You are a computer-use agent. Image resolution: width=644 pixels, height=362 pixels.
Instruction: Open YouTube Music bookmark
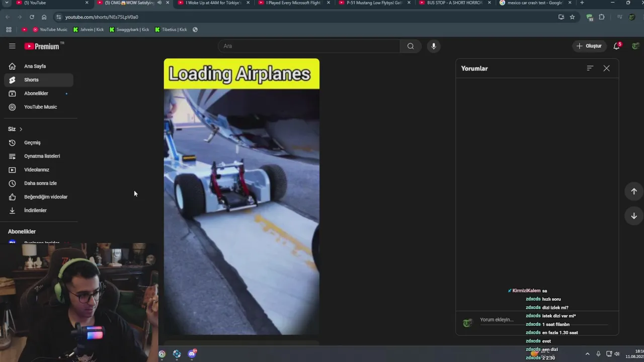(x=50, y=30)
